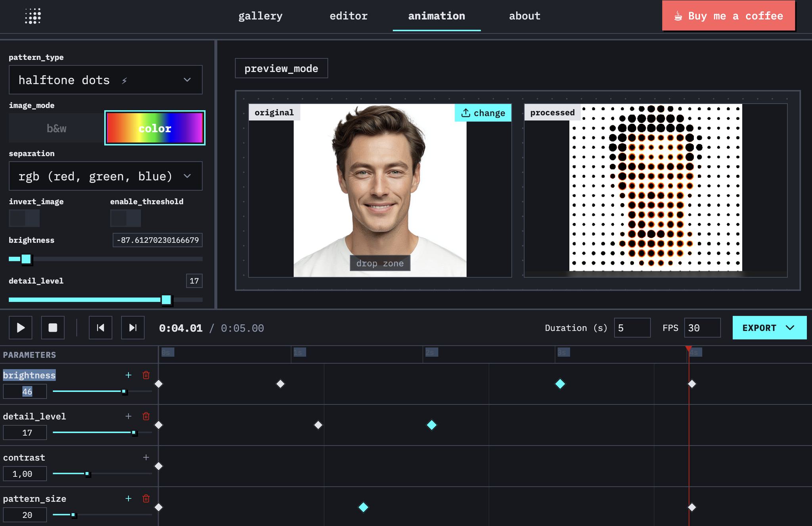Switch image mode to b&w
Image resolution: width=812 pixels, height=526 pixels.
[56, 128]
